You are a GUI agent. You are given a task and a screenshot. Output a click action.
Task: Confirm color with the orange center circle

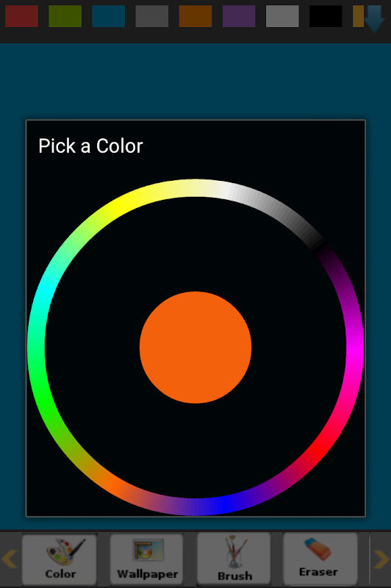click(195, 347)
